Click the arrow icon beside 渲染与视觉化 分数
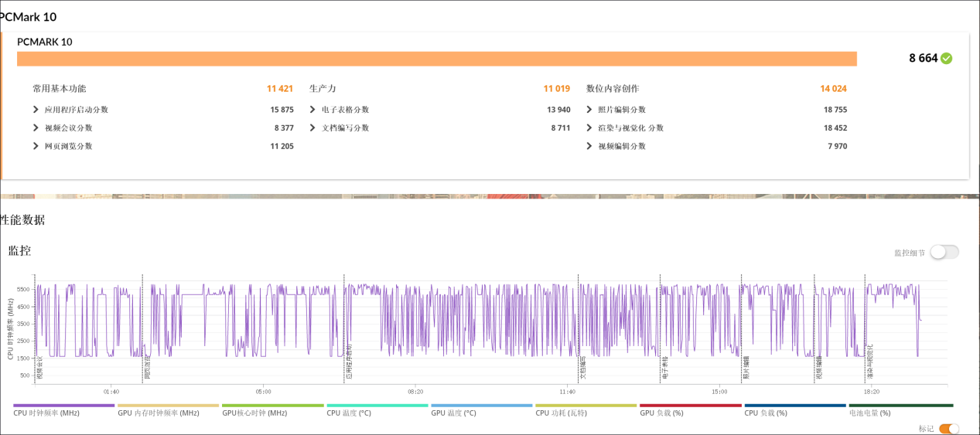The width and height of the screenshot is (980, 435). 589,128
